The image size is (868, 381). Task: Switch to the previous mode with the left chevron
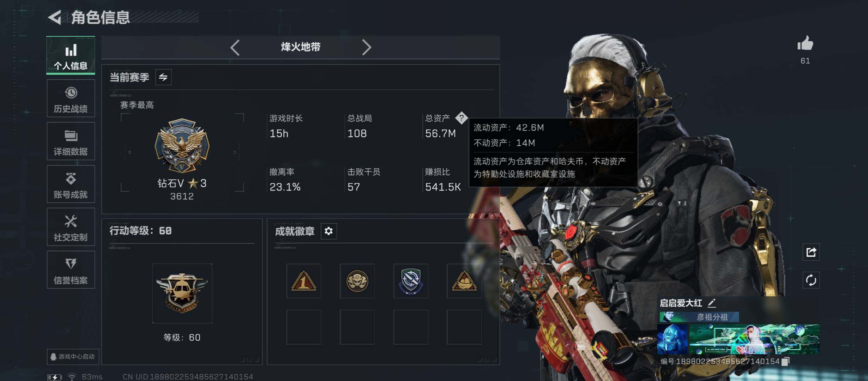(235, 47)
